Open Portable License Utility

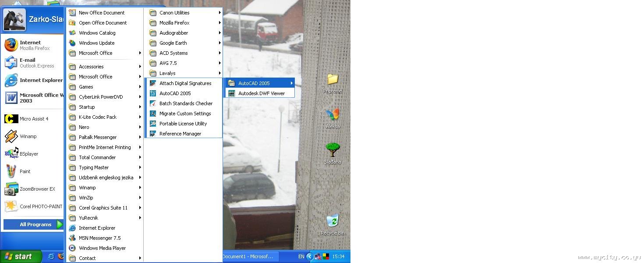[185, 124]
